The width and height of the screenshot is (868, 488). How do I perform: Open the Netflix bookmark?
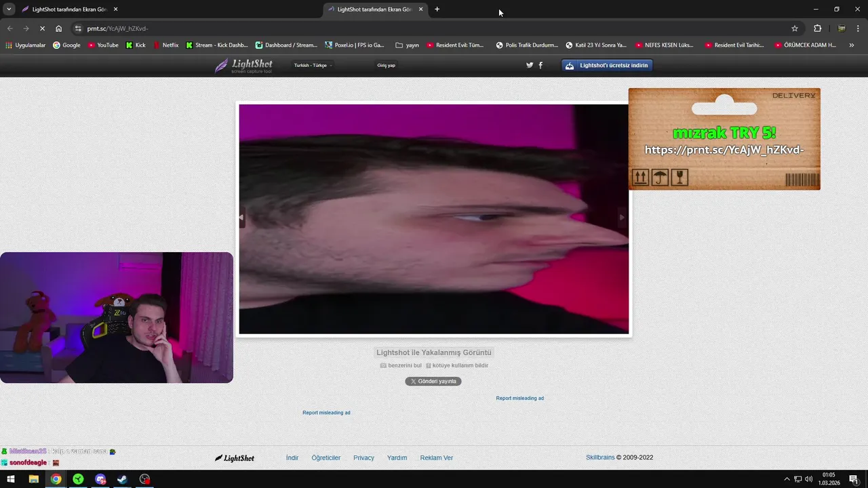pyautogui.click(x=166, y=45)
